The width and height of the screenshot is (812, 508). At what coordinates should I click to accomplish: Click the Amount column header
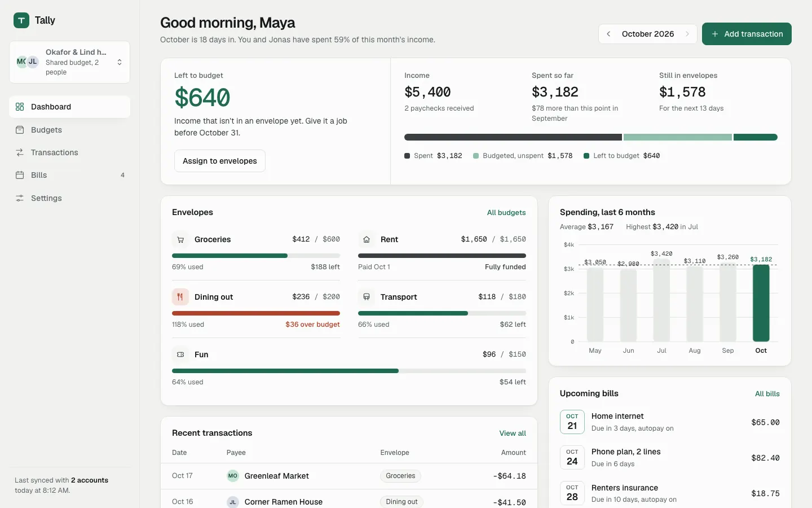coord(513,453)
